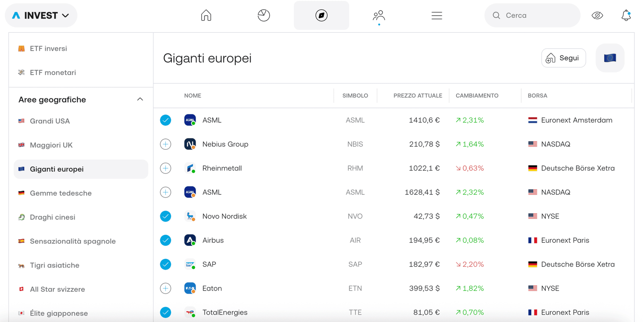
Task: Click the ETN ticker symbol
Action: pos(355,288)
